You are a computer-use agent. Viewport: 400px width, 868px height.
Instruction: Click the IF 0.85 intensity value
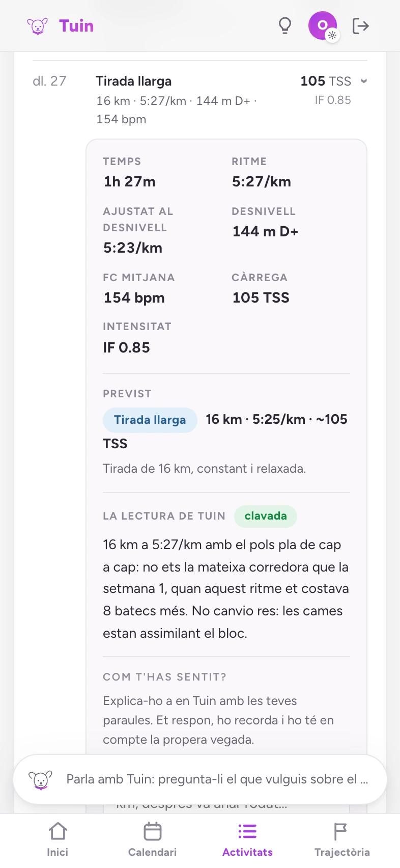tap(126, 347)
